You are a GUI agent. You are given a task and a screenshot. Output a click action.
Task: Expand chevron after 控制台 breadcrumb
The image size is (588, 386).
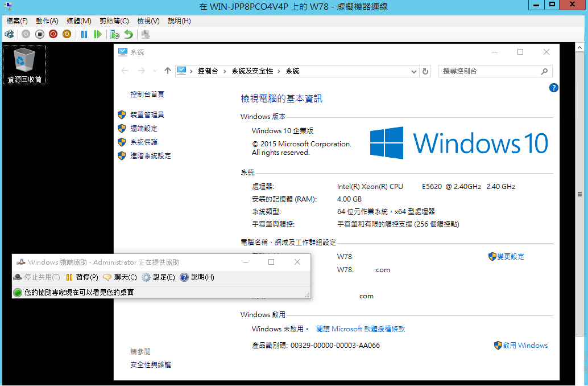pos(225,71)
